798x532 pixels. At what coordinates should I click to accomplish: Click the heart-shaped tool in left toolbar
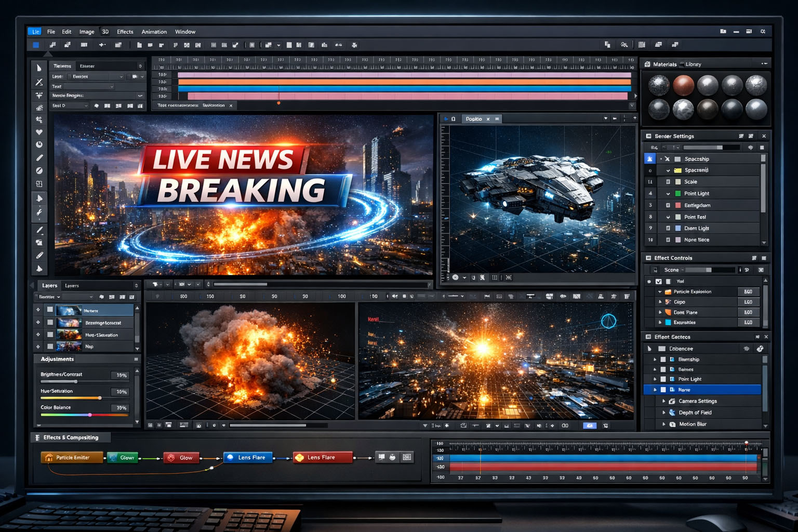pyautogui.click(x=39, y=132)
